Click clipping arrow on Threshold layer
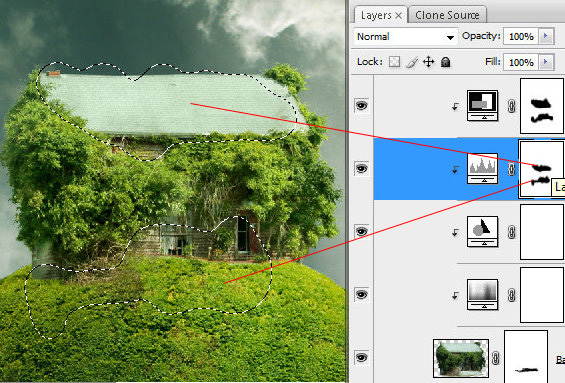The height and width of the screenshot is (383, 565). 455,106
